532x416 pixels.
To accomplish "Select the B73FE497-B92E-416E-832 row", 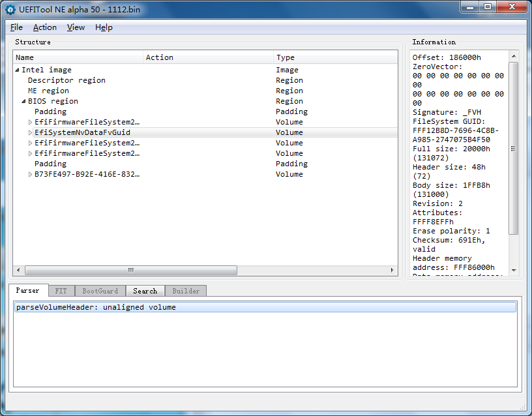I will (x=205, y=174).
